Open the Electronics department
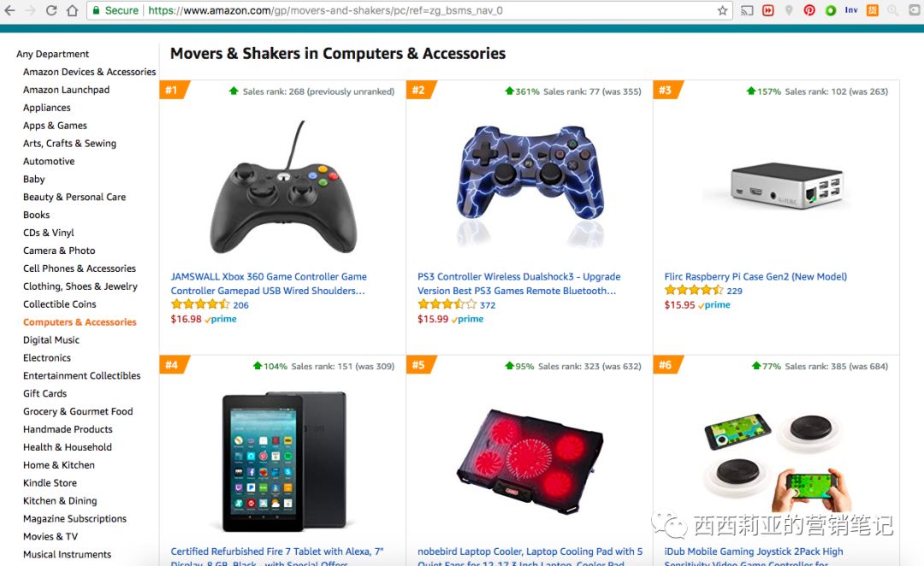Screen dimensions: 924x566 click(x=46, y=357)
